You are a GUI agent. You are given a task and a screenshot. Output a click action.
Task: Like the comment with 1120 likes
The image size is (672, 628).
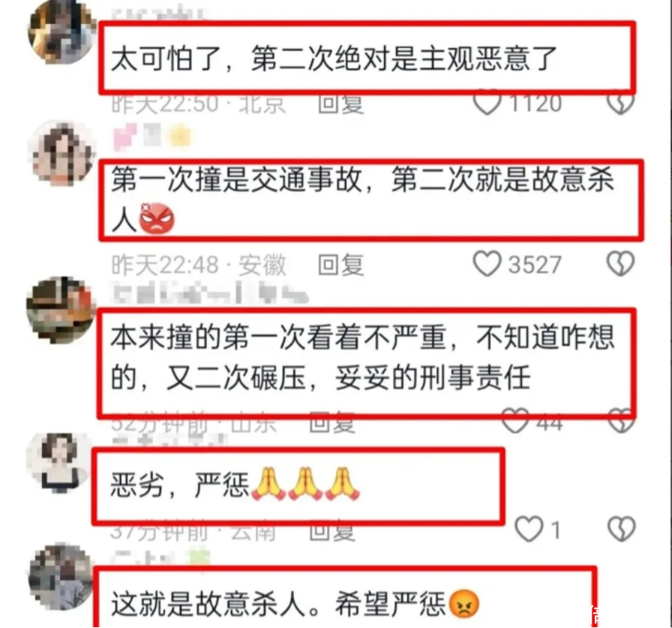click(487, 104)
